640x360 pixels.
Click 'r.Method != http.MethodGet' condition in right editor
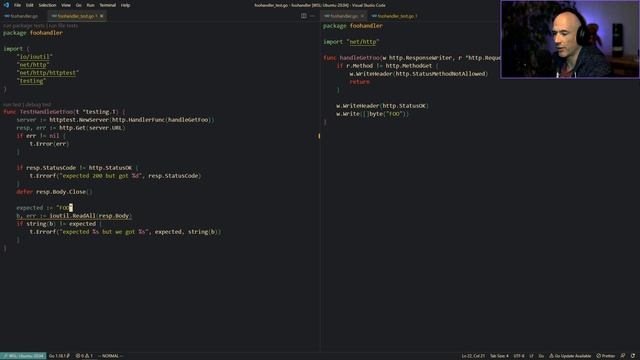389,66
